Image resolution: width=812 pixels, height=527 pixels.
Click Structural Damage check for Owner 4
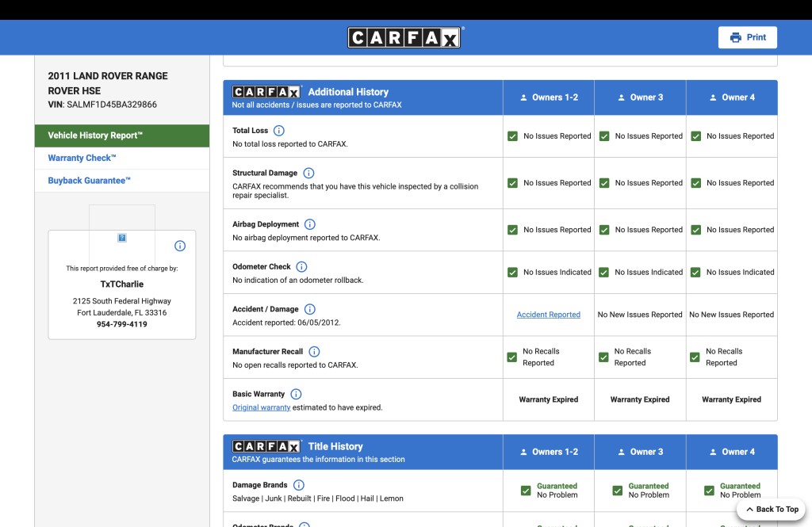click(696, 183)
